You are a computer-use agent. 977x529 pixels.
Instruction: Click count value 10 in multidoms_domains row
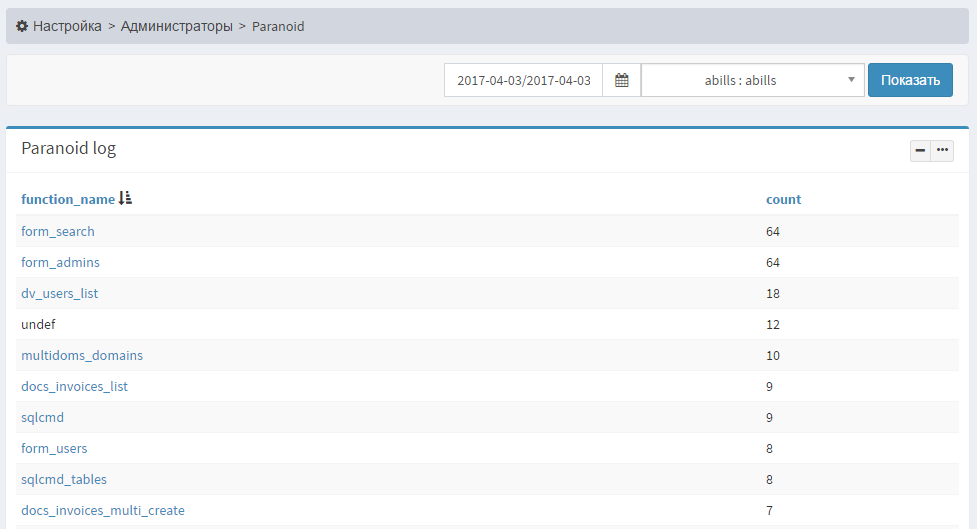[x=773, y=356]
